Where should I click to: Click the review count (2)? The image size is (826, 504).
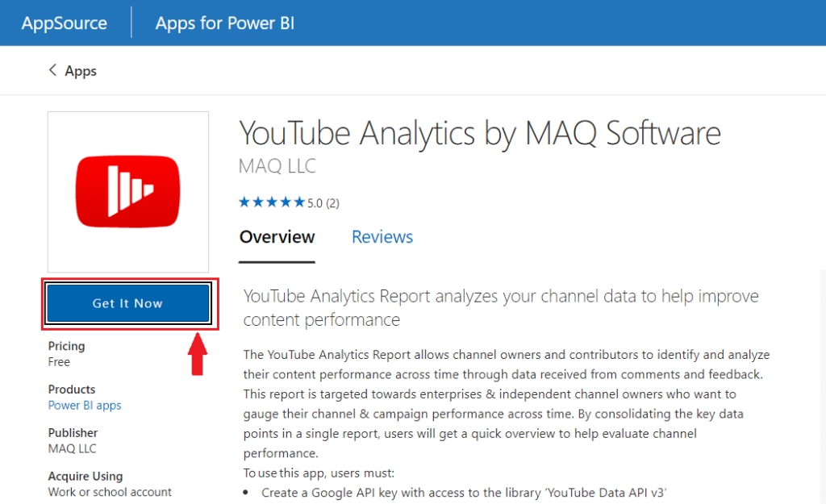(332, 203)
